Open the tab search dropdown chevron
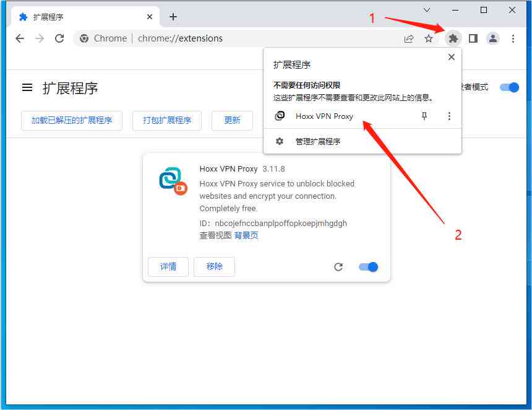Image resolution: width=532 pixels, height=410 pixels. click(427, 10)
